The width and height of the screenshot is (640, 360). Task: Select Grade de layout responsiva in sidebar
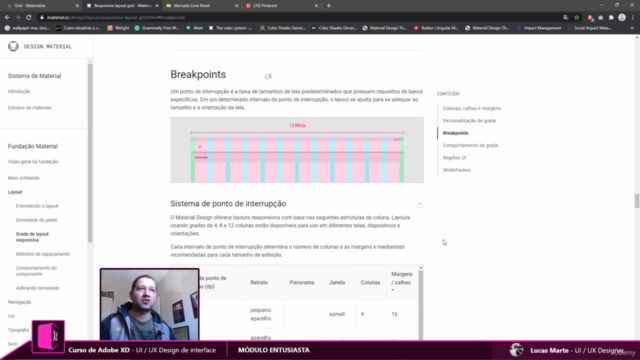[32, 237]
